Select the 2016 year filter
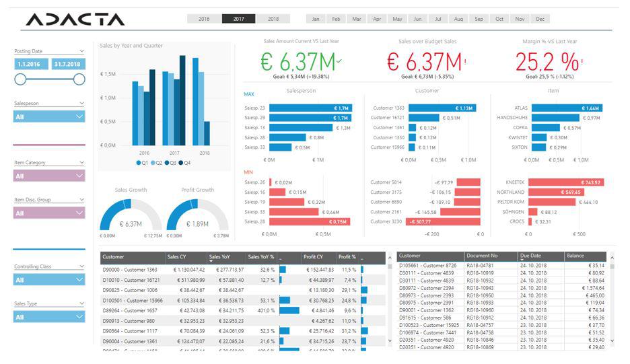This screenshot has width=630, height=364. 204,19
